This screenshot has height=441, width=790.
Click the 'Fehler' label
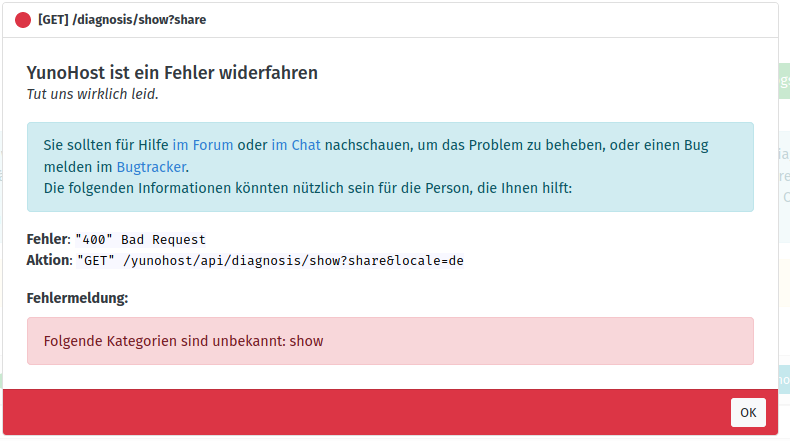pos(47,239)
